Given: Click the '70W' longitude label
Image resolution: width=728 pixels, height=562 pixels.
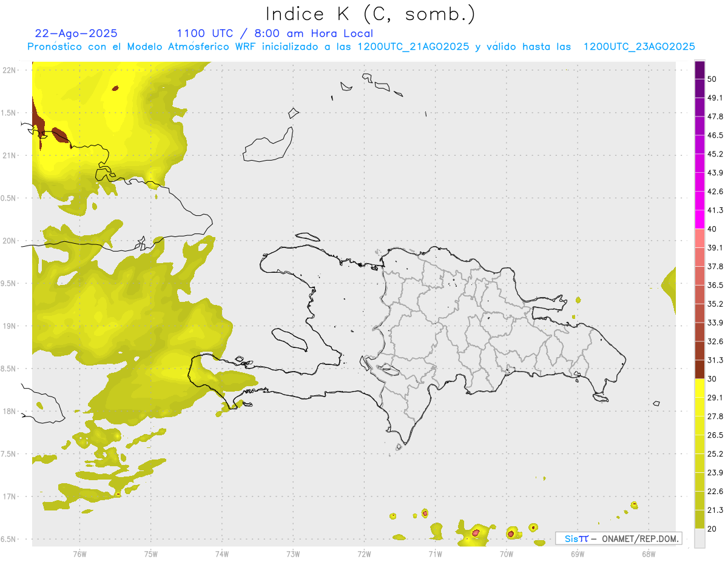Looking at the screenshot, I should [x=507, y=554].
